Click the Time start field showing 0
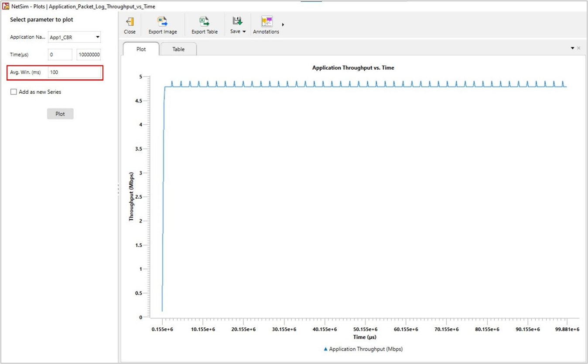 [x=60, y=54]
